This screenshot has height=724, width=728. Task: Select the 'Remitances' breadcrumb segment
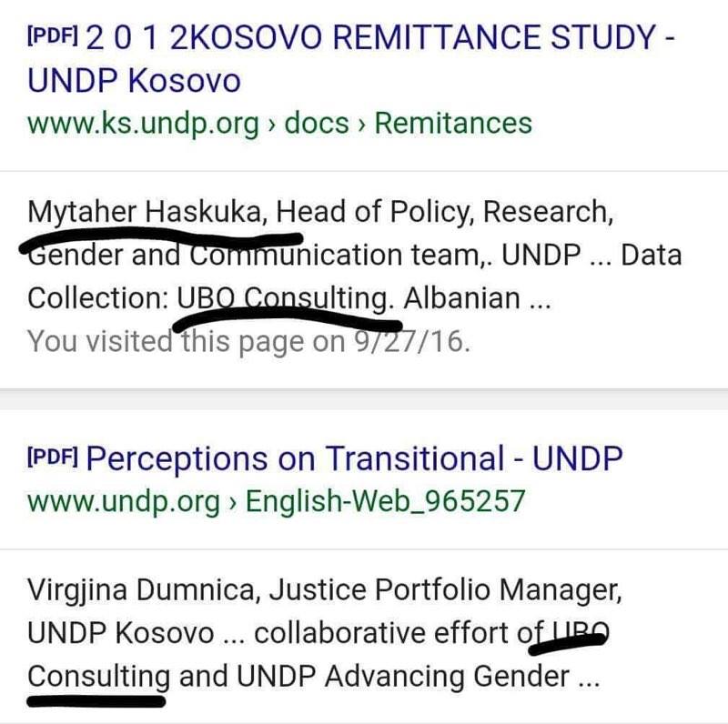click(453, 124)
